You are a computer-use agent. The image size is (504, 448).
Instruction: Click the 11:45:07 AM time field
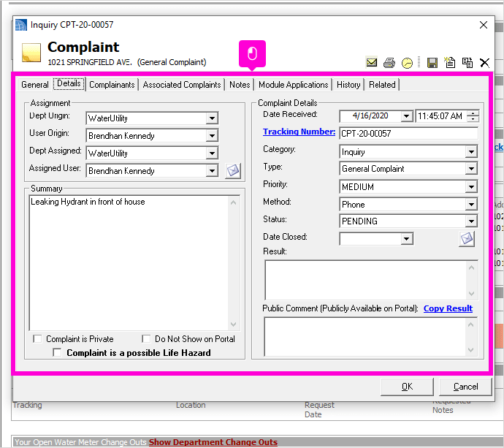pos(442,115)
